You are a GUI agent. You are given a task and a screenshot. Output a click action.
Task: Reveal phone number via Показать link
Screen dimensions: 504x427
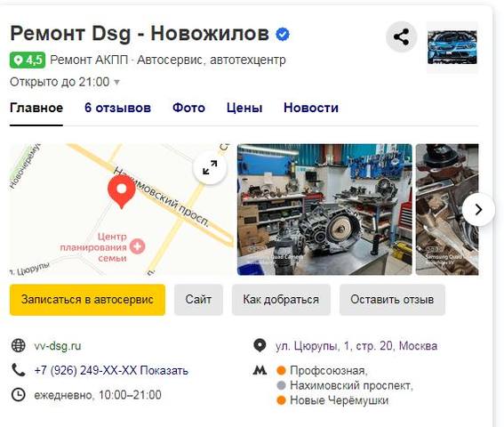click(164, 370)
